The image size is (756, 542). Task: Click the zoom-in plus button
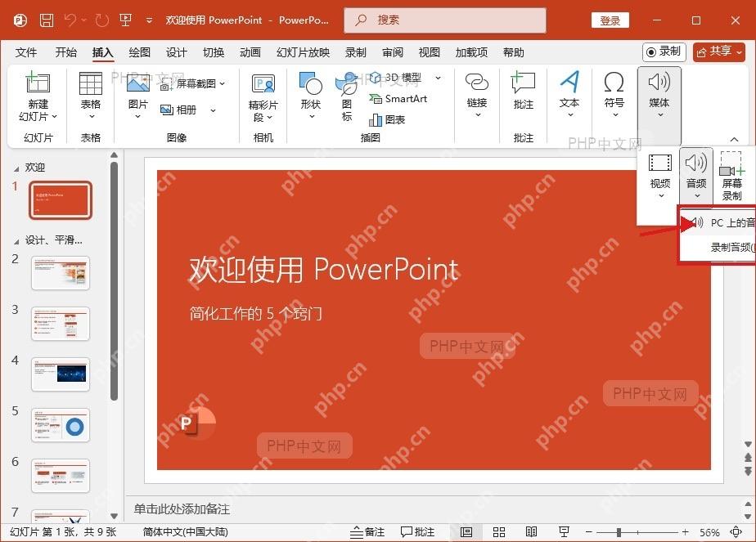click(x=685, y=532)
